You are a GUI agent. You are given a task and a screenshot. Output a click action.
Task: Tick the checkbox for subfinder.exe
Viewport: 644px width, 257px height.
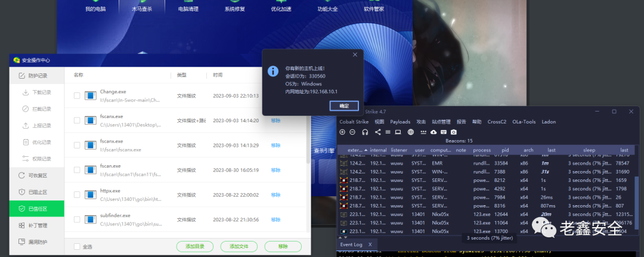click(x=77, y=219)
